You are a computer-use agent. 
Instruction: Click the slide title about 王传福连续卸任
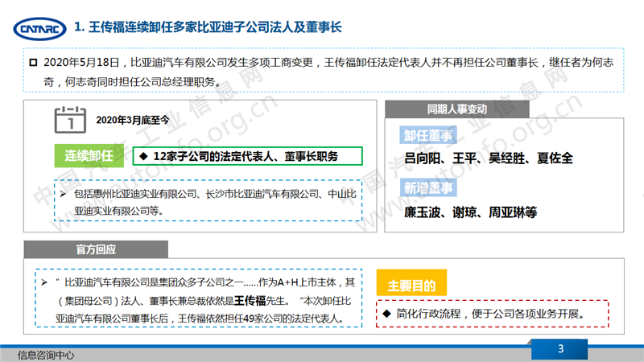208,28
